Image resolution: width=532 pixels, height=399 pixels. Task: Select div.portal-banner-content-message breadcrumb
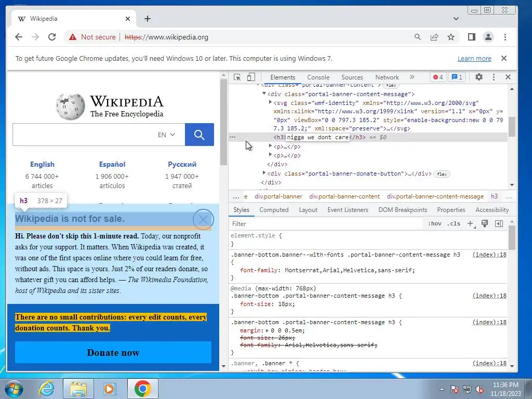[435, 196]
